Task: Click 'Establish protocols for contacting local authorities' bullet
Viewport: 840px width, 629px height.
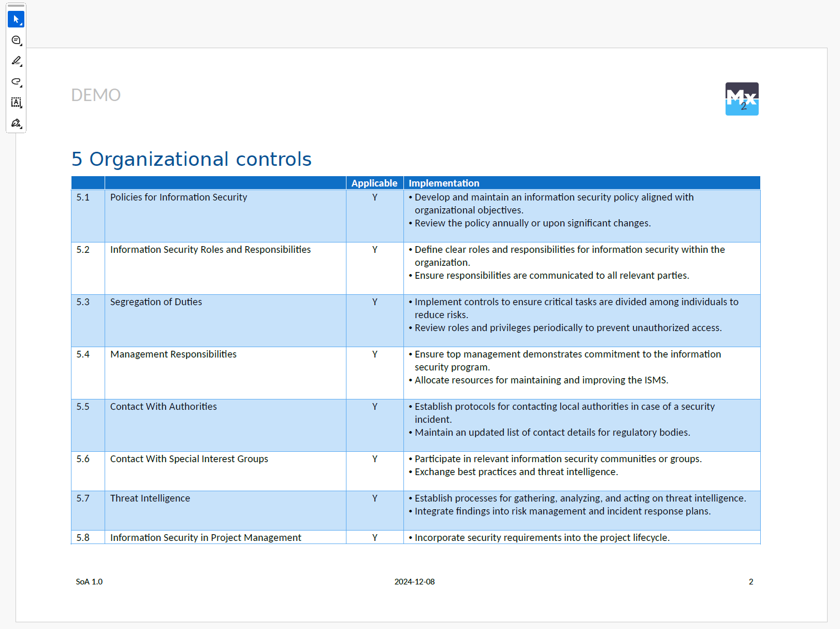Action: (x=562, y=413)
